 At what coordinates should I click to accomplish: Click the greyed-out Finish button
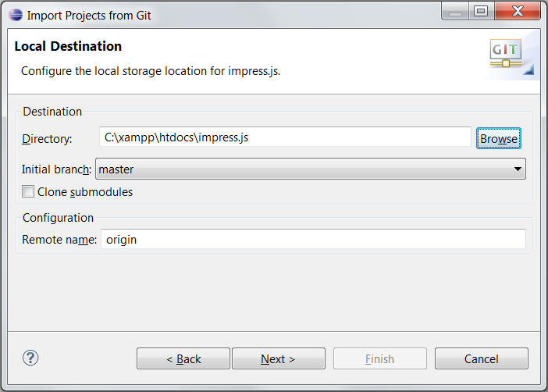380,358
